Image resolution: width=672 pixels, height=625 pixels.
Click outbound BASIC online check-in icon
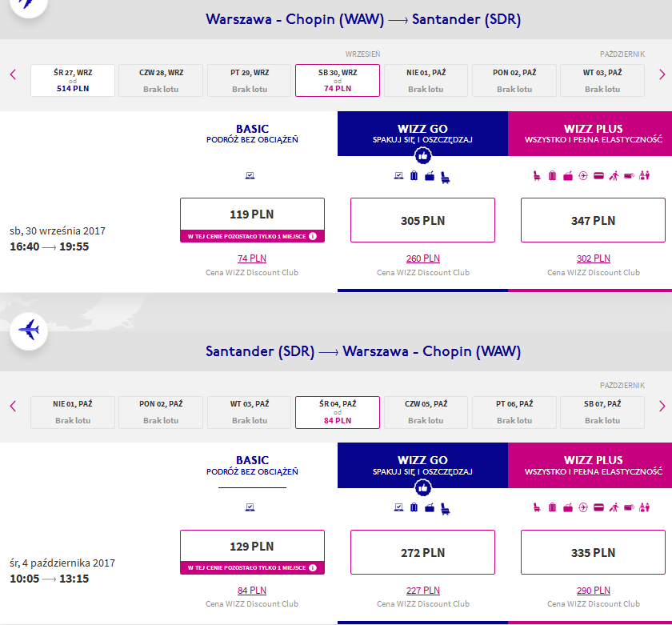[250, 175]
